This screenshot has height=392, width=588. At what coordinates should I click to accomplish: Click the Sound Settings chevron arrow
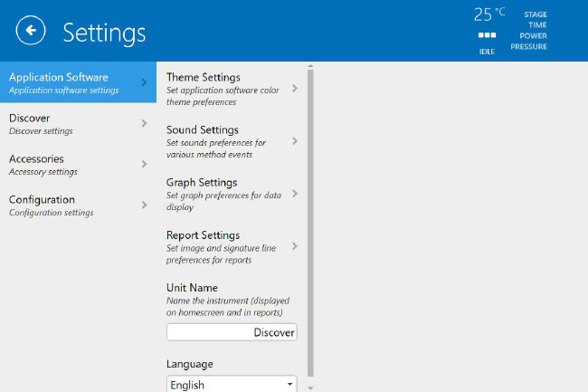(295, 141)
